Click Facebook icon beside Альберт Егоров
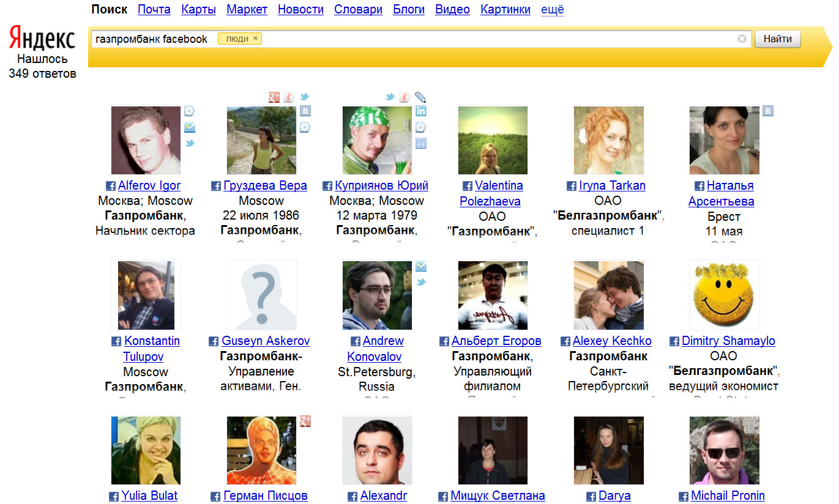The width and height of the screenshot is (839, 504). (x=444, y=341)
